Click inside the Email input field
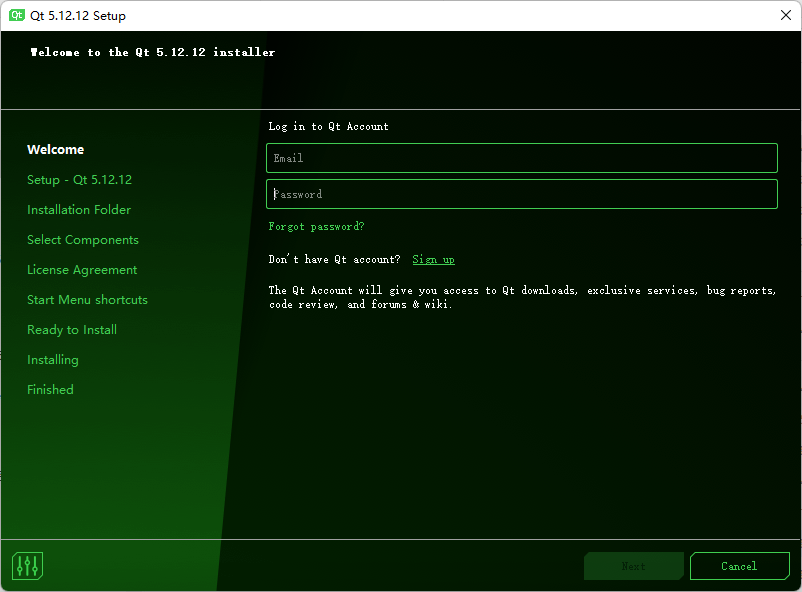This screenshot has height=592, width=802. pos(521,158)
